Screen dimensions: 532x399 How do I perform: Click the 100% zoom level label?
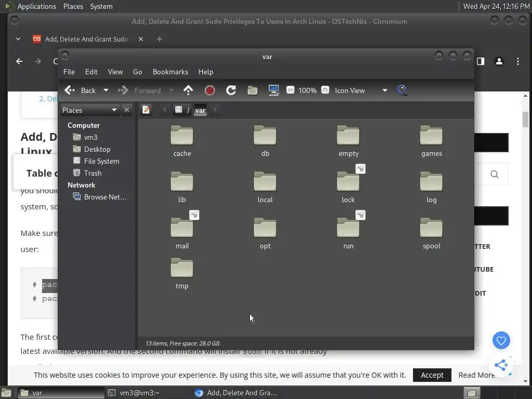click(308, 90)
